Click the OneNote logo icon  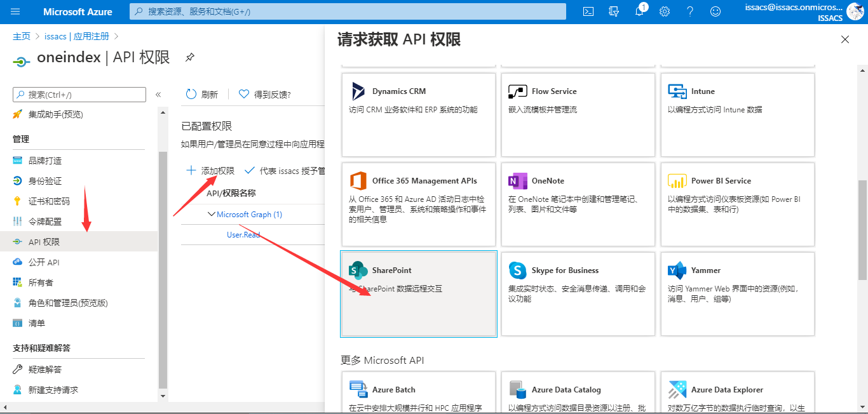pyautogui.click(x=518, y=181)
